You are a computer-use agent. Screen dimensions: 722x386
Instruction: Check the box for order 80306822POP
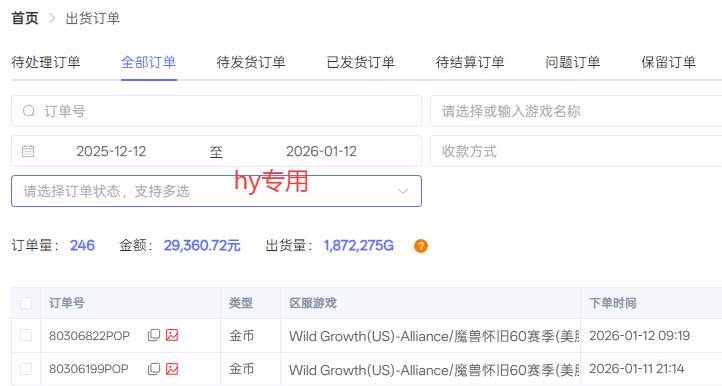pyautogui.click(x=26, y=335)
